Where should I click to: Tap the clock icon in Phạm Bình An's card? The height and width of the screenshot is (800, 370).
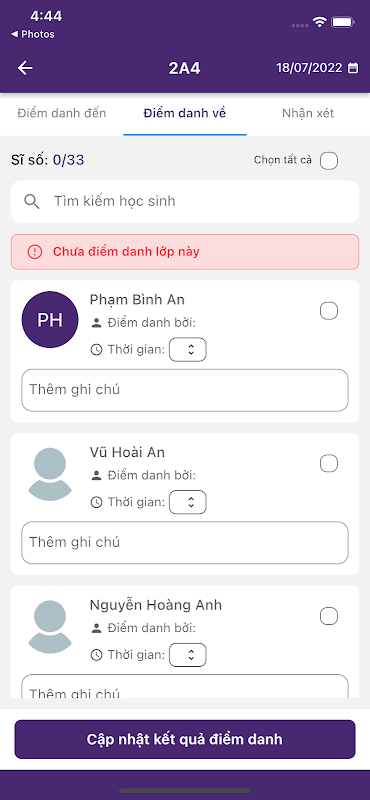96,349
